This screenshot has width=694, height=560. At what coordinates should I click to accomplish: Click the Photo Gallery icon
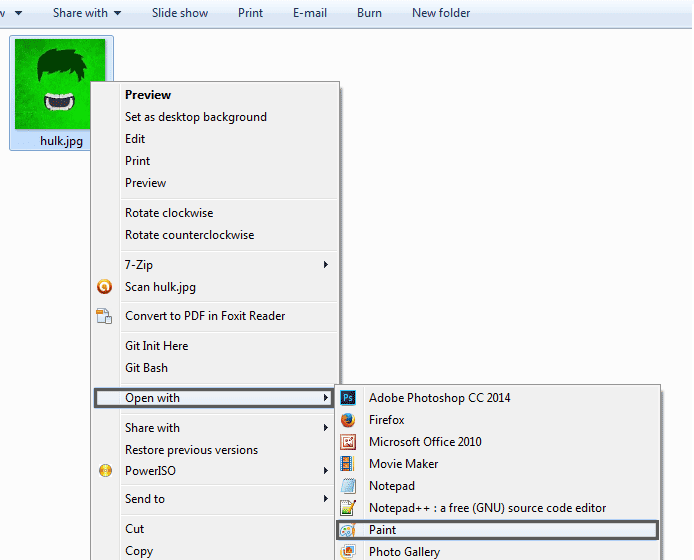[348, 552]
